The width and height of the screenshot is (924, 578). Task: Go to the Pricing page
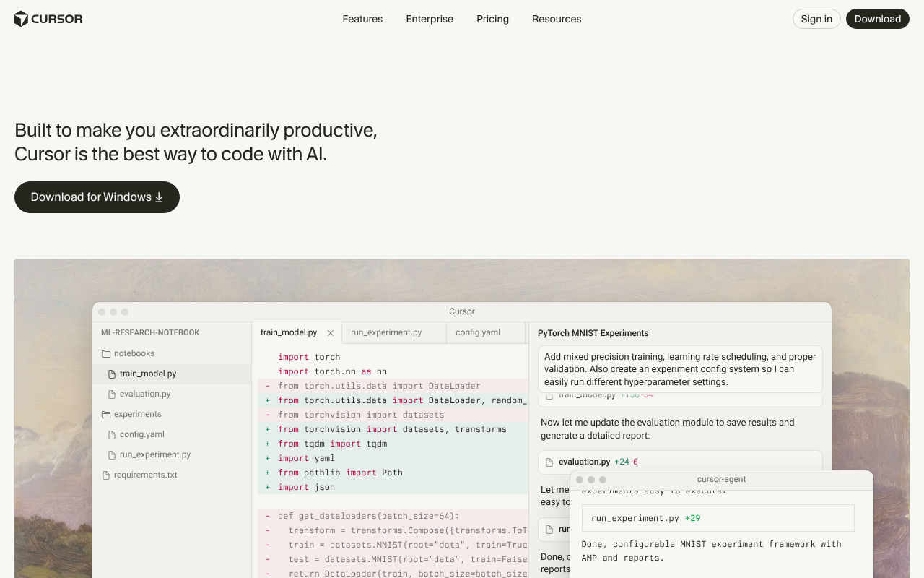(x=492, y=19)
